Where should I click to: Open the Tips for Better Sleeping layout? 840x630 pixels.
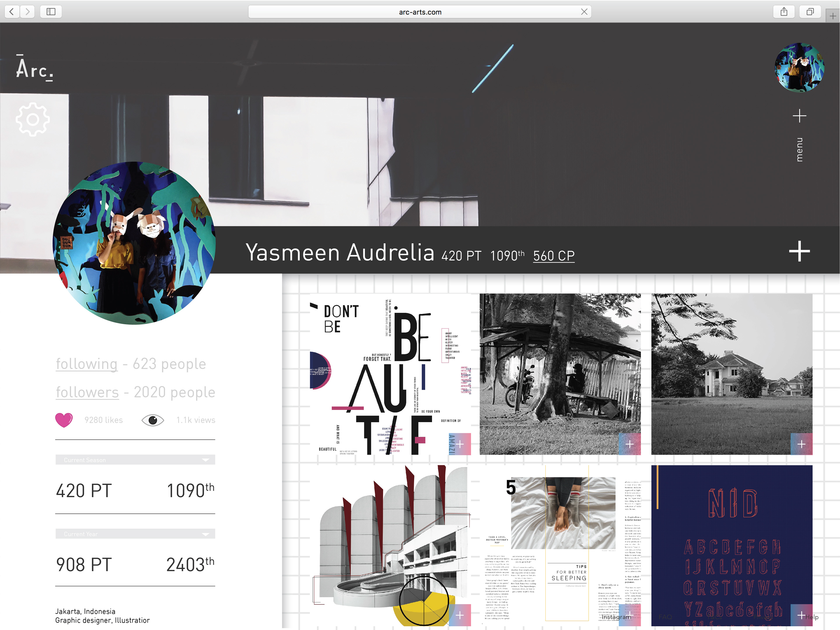[560, 546]
